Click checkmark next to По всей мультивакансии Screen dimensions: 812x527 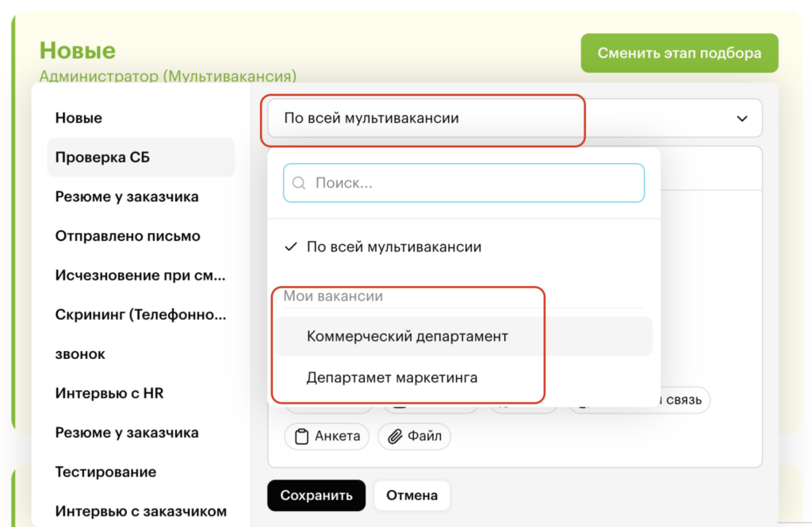pos(291,247)
